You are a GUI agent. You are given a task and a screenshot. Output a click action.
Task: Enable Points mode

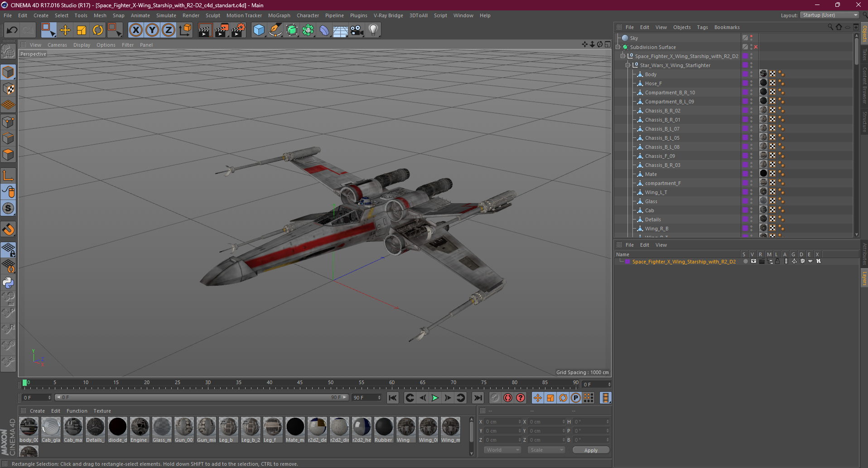(x=8, y=122)
